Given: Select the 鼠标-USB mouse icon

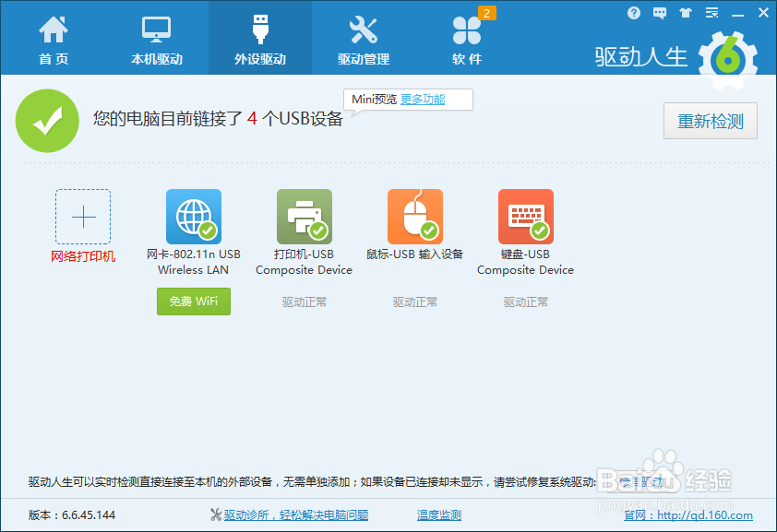Looking at the screenshot, I should click(x=415, y=217).
